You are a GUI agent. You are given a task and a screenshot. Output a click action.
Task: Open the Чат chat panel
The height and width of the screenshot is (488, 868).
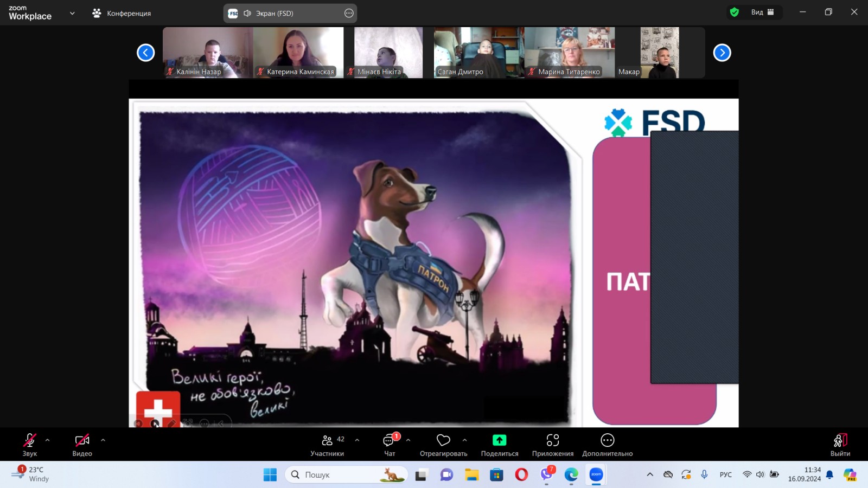390,445
